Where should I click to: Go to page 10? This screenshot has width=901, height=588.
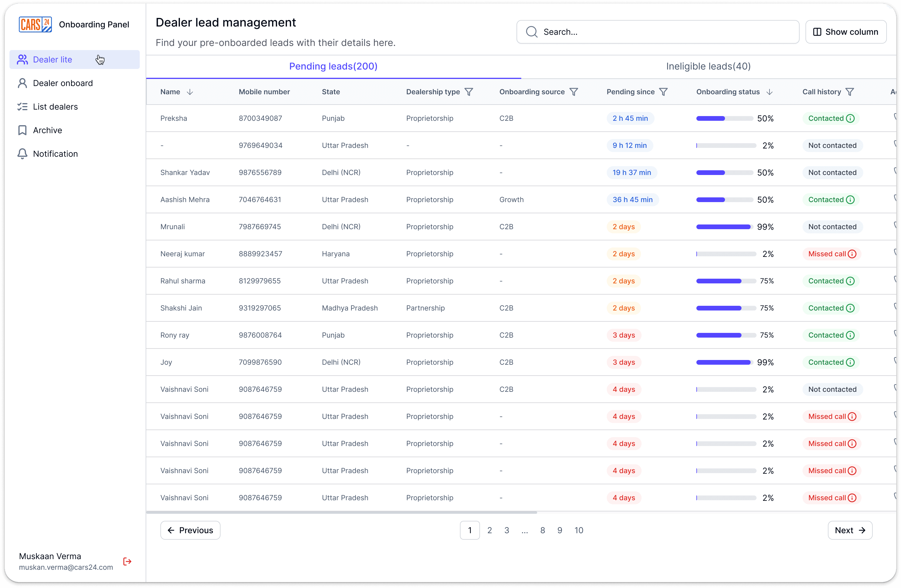(578, 530)
